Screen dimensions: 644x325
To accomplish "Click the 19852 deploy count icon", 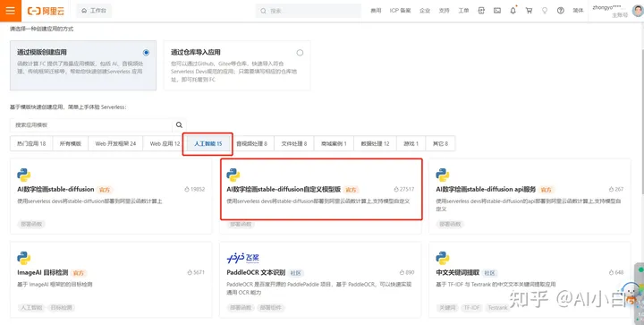I will click(x=187, y=190).
